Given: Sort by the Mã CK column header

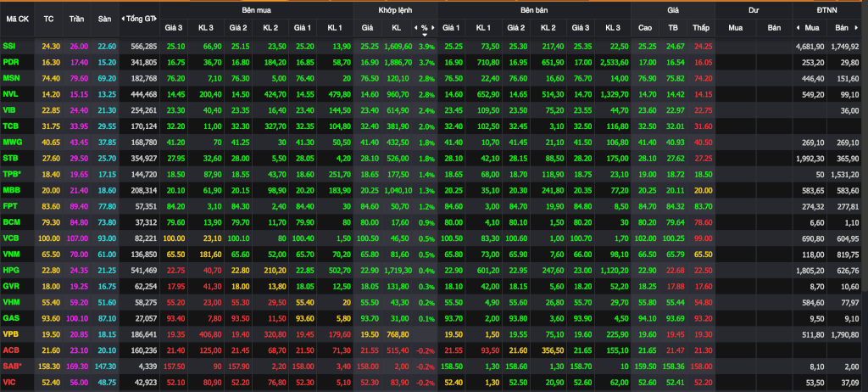Looking at the screenshot, I should tap(18, 19).
